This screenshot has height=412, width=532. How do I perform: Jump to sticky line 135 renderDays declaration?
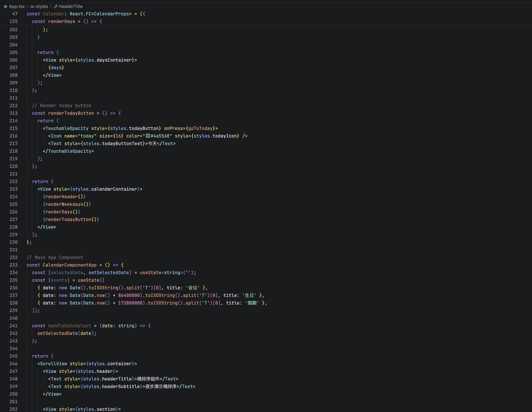pyautogui.click(x=61, y=21)
